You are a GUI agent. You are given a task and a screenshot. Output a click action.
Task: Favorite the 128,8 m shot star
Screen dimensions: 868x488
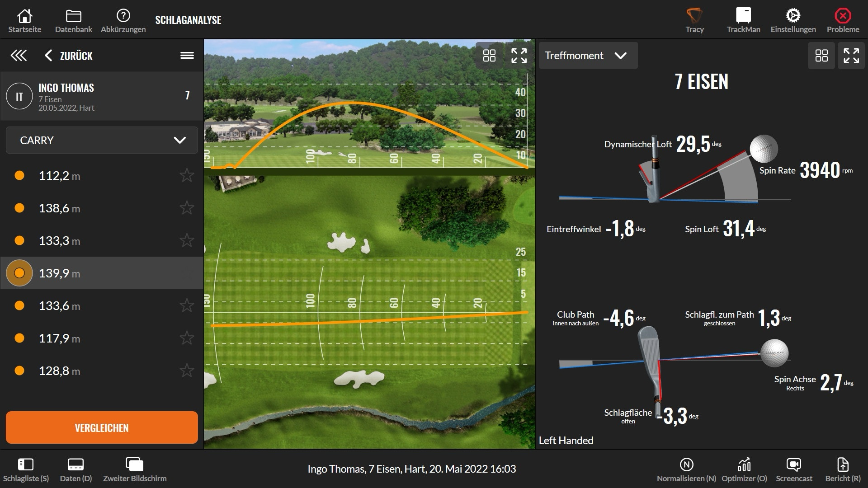point(187,370)
